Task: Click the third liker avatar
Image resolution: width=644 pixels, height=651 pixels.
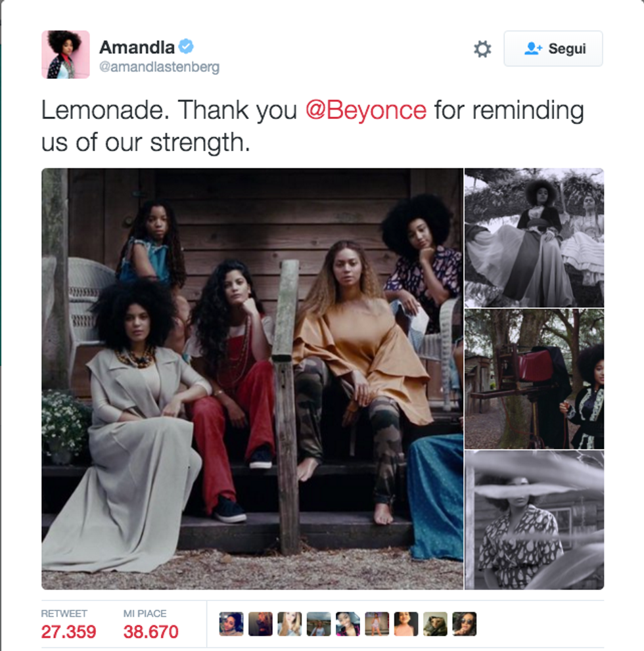Action: (x=289, y=623)
